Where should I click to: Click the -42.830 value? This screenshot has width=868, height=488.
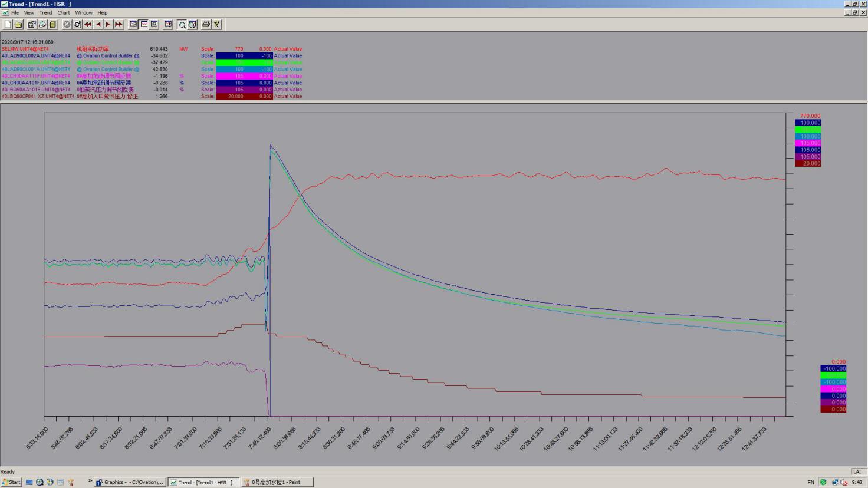[x=159, y=69]
